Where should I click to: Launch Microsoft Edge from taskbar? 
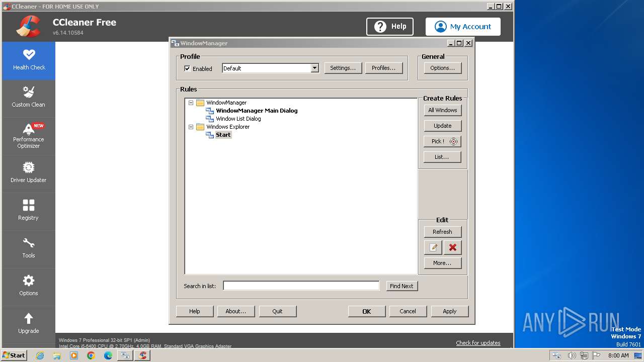click(x=108, y=355)
